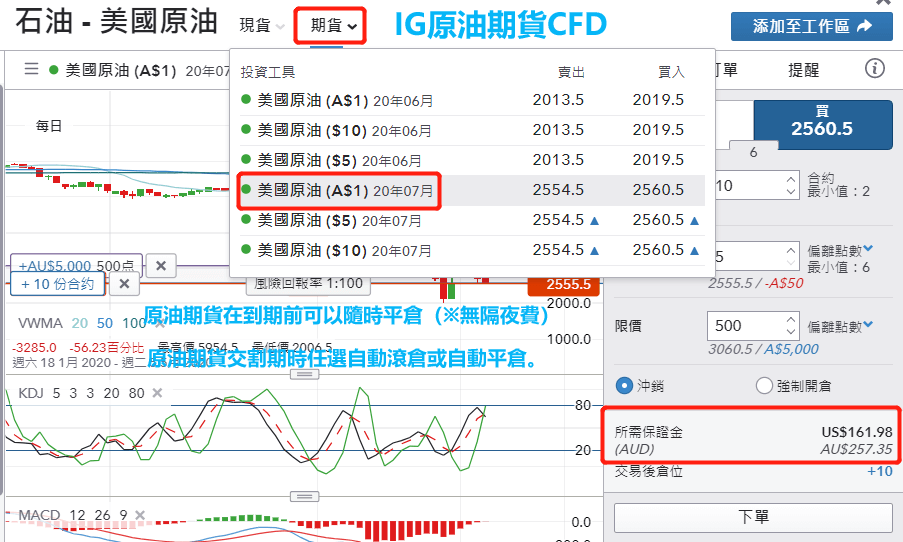Screen dimensions: 903x542
Task: Expand the 限價 偏離點數 dropdown
Action: point(868,324)
